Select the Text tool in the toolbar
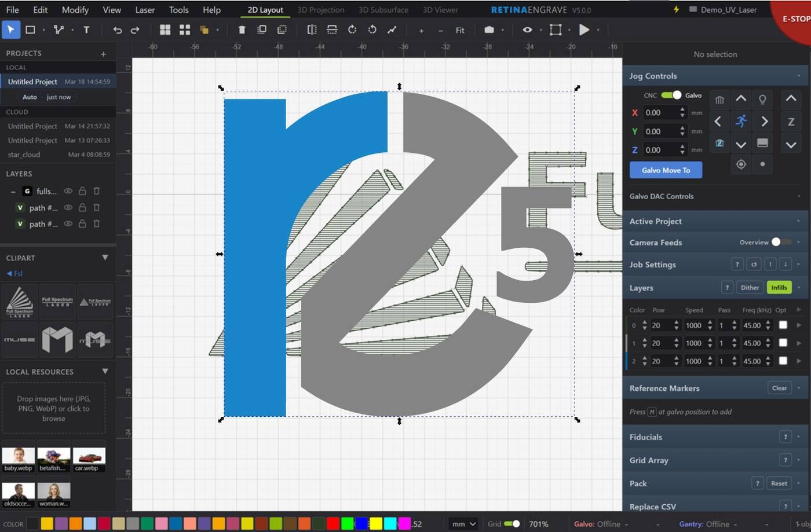Image resolution: width=811 pixels, height=532 pixels. pos(86,30)
